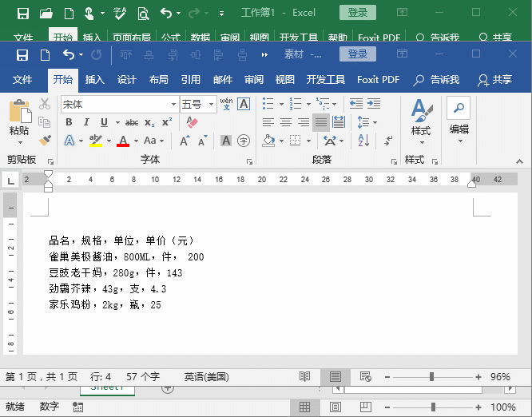Click the Word Save icon in the blue title bar
Viewport: 532px width, 417px height.
(x=22, y=54)
